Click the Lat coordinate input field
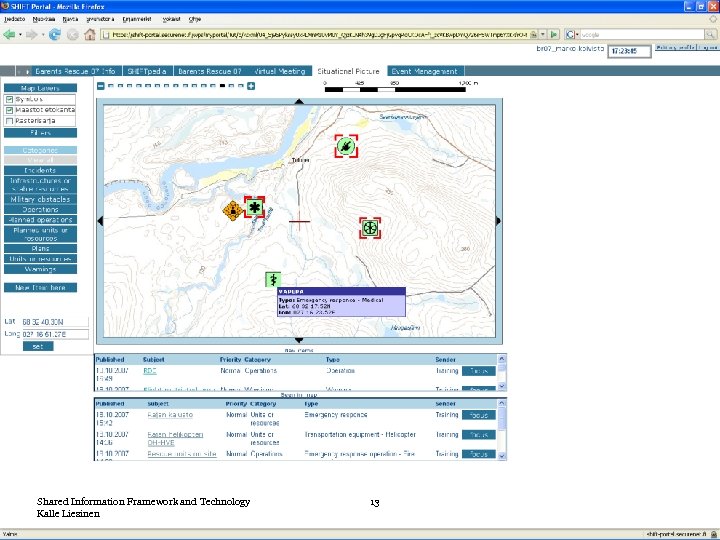Screen dimensions: 720x540 pyautogui.click(x=55, y=322)
